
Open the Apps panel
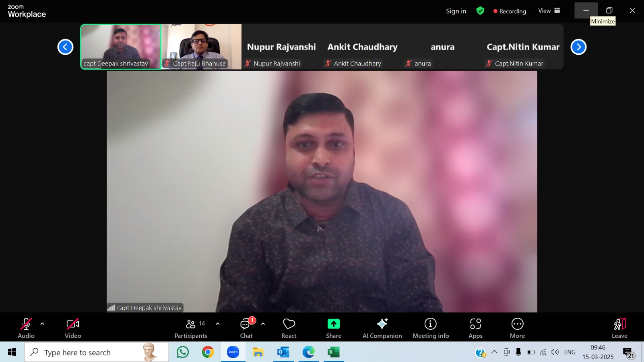(475, 327)
